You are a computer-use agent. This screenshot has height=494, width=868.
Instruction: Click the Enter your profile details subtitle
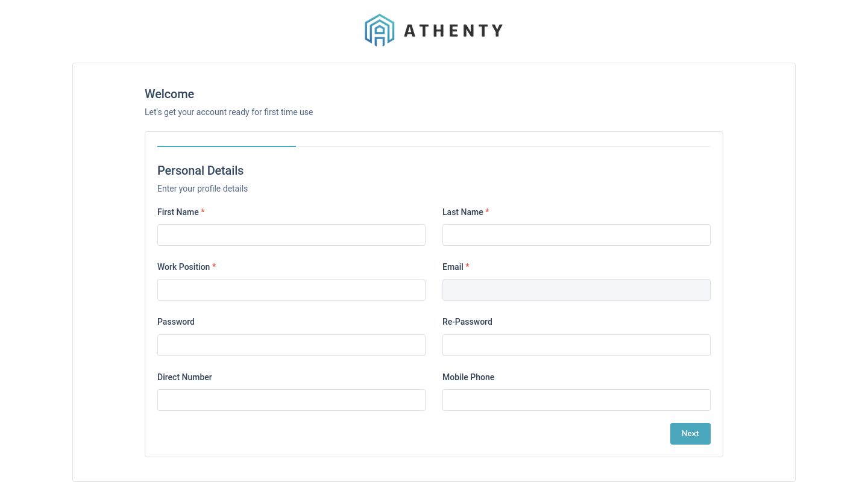[203, 189]
